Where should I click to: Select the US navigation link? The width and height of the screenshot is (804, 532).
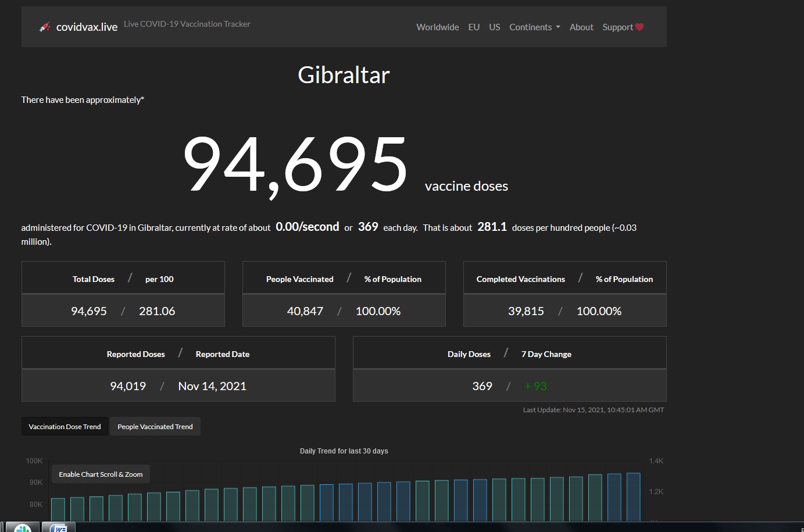point(494,27)
